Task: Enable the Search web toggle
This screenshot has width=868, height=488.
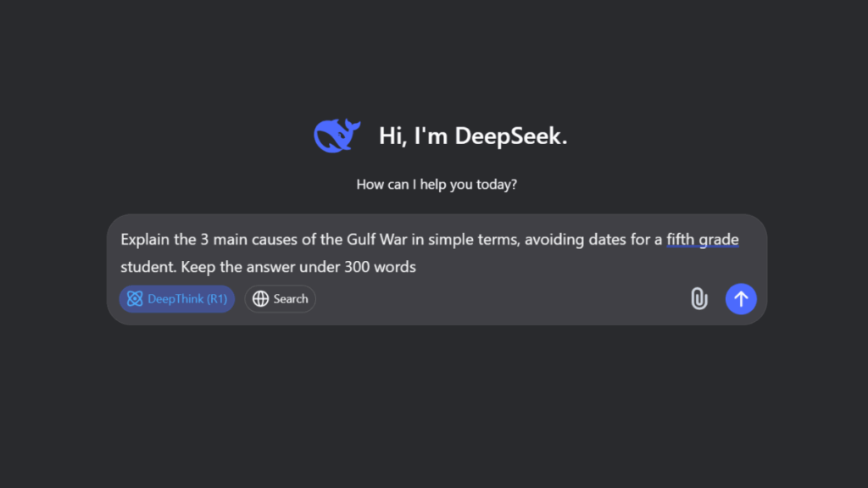Action: click(280, 299)
